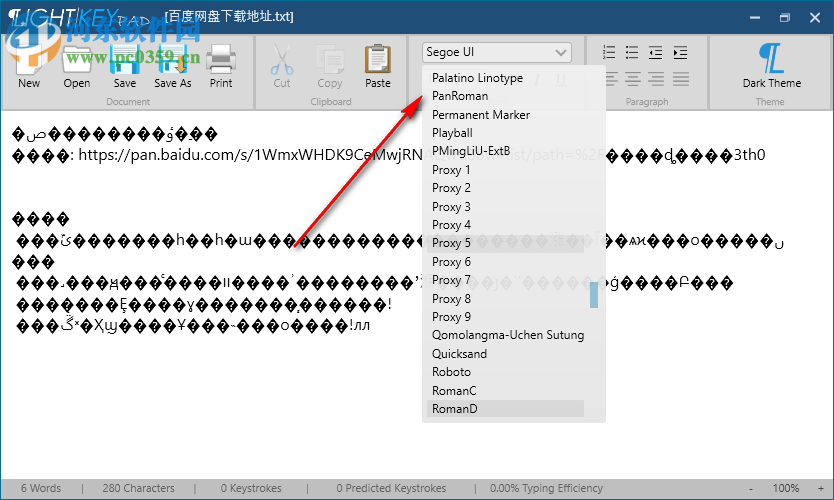Click 0 Keystrokes in status bar
Image resolution: width=834 pixels, height=500 pixels.
coord(251,488)
